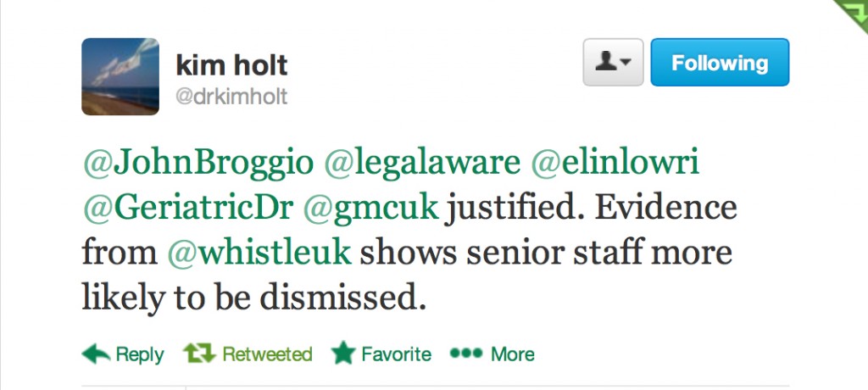Click the reply arrow icon
Image resolution: width=868 pixels, height=390 pixels.
click(x=94, y=353)
